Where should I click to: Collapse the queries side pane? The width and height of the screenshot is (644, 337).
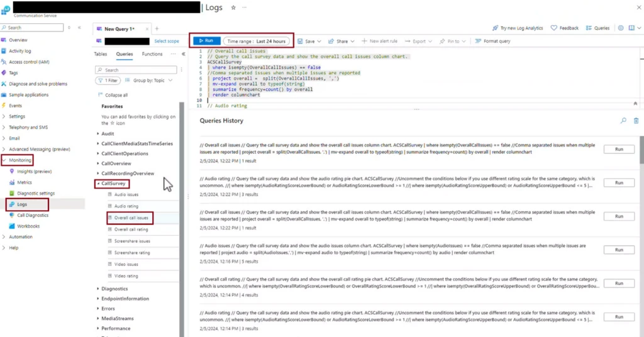[x=183, y=54]
